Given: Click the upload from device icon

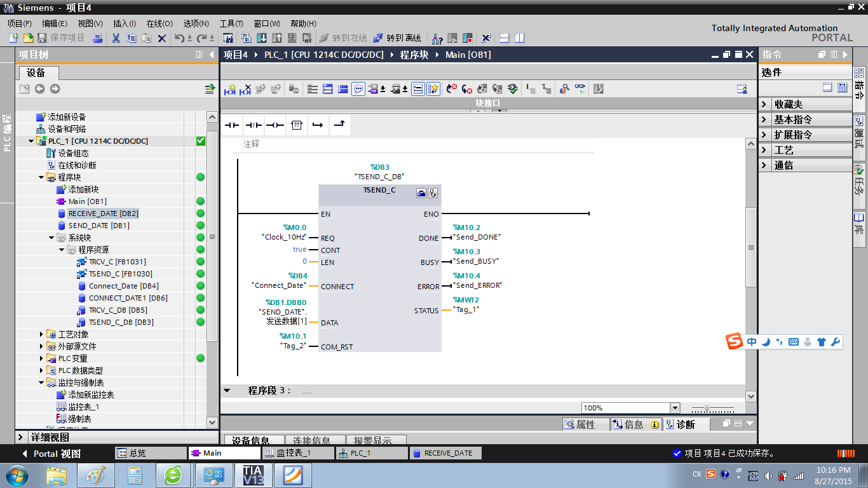Looking at the screenshot, I should 277,38.
